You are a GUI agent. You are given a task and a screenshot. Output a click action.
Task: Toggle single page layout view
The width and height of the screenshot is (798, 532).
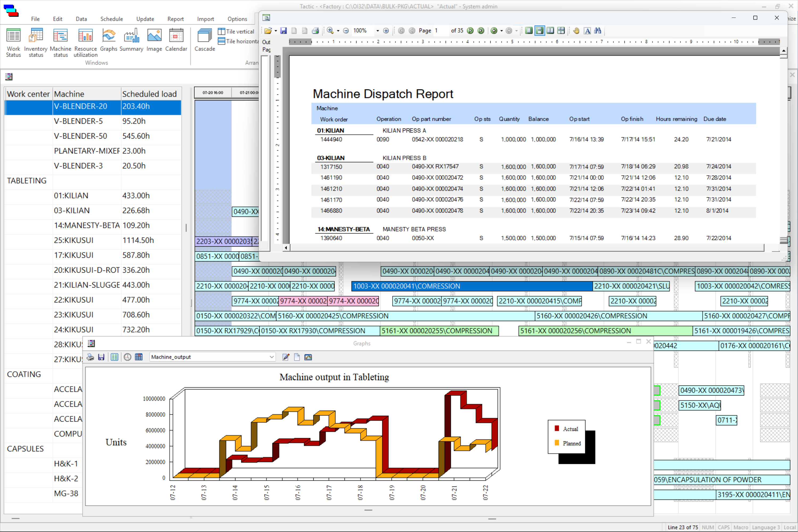[x=529, y=31]
